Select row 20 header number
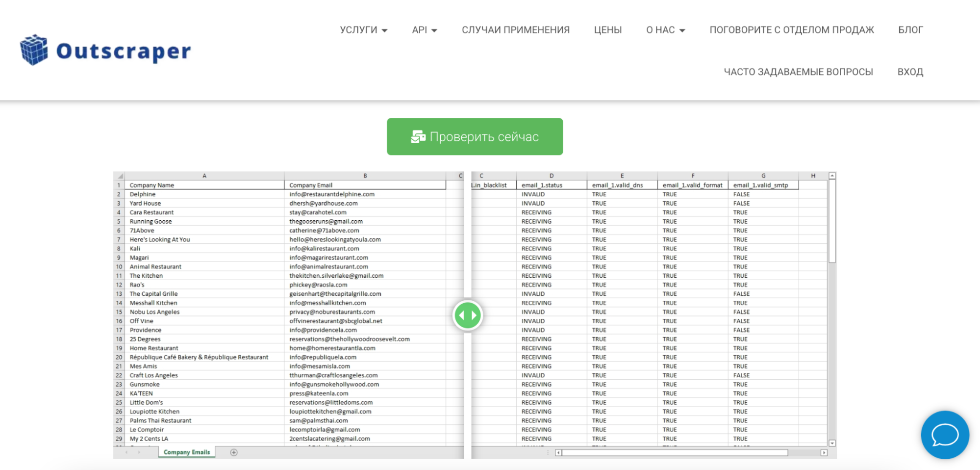 [x=119, y=357]
